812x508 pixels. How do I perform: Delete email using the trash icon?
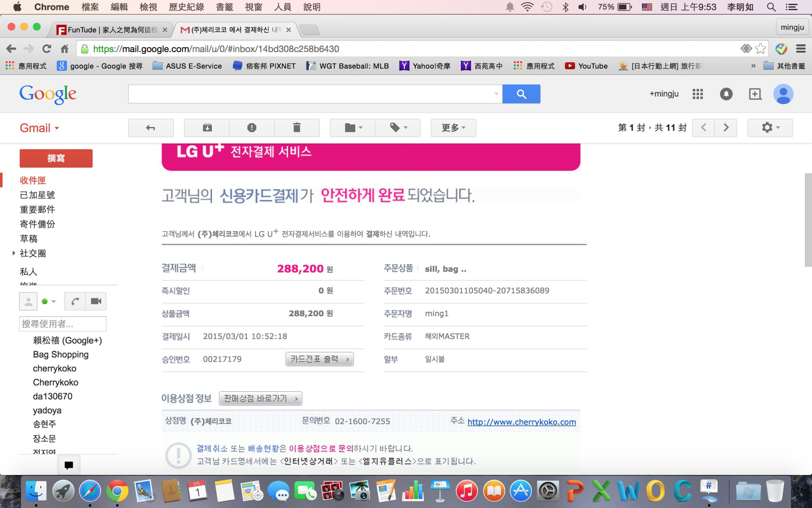click(x=296, y=128)
